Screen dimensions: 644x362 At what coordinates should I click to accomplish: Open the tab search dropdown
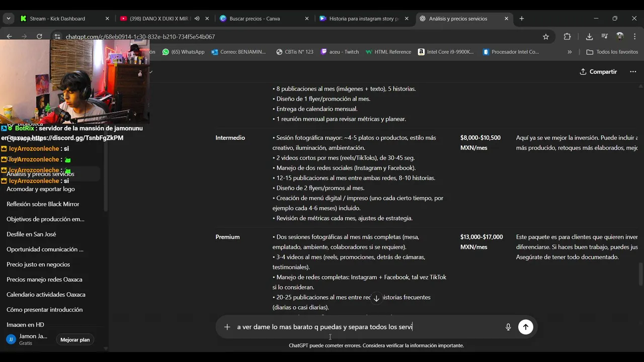[9, 19]
